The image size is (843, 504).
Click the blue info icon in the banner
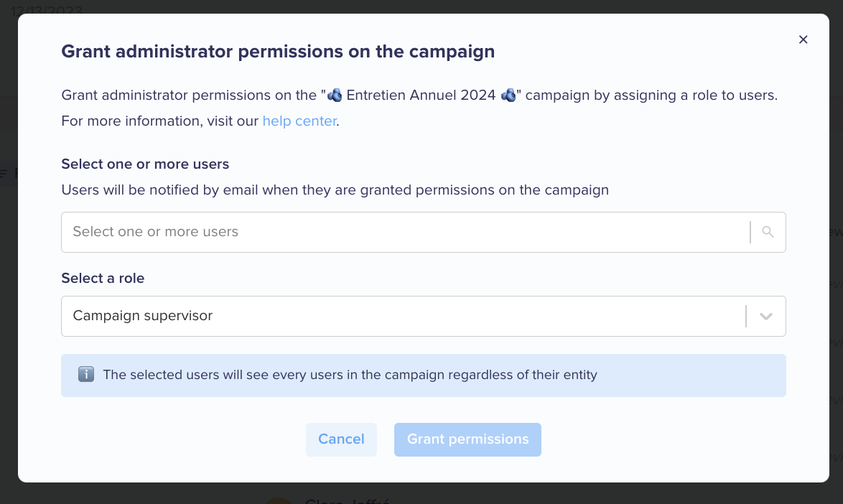[x=86, y=375]
